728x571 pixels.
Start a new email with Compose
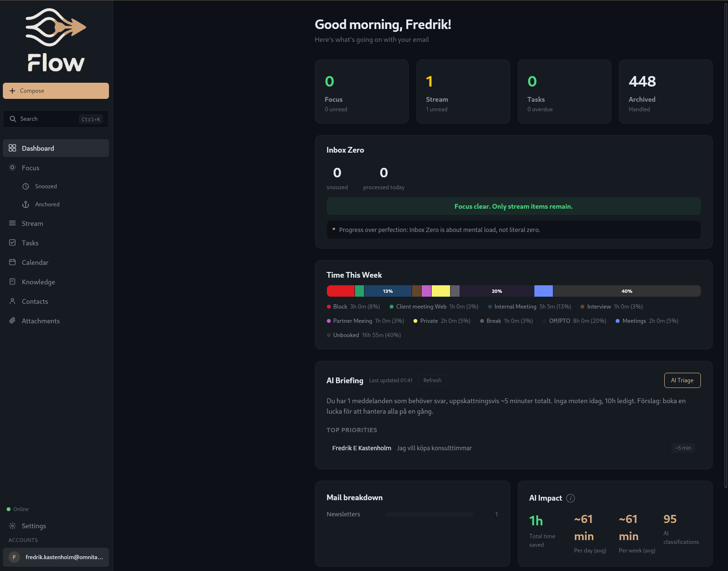click(x=56, y=90)
